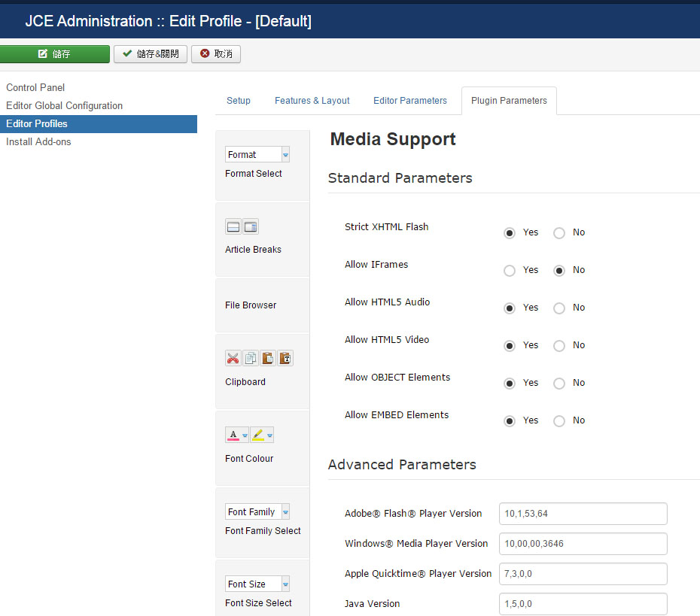Set Strict XHTML Flash to No
The height and width of the screenshot is (616, 700).
click(x=559, y=233)
